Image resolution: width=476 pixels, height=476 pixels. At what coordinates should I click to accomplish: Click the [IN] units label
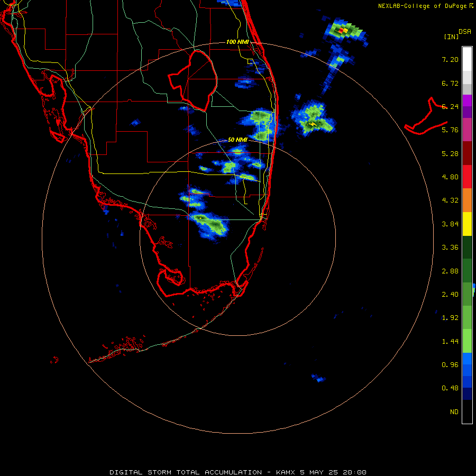(451, 36)
